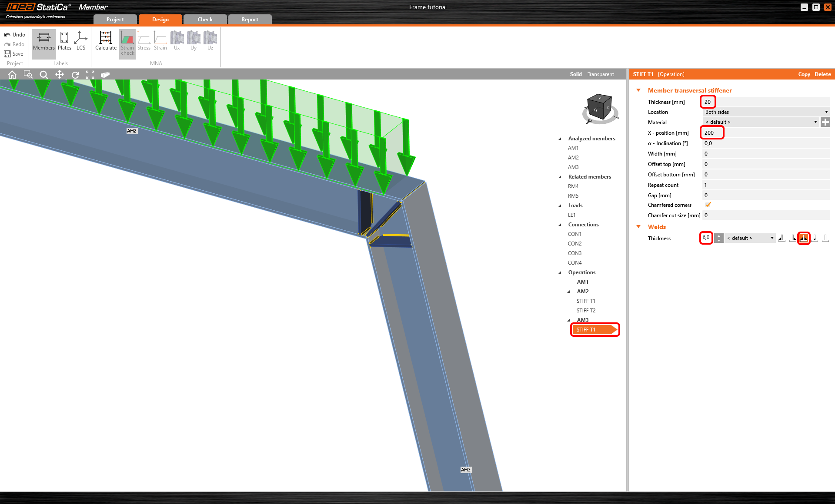835x504 pixels.
Task: Click Delete in the operation header
Action: (822, 74)
